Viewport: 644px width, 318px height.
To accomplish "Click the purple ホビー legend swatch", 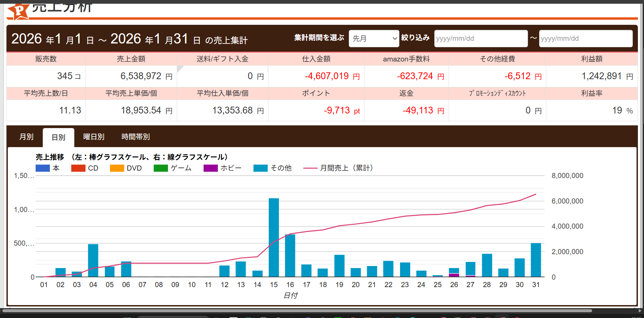I will pyautogui.click(x=210, y=168).
